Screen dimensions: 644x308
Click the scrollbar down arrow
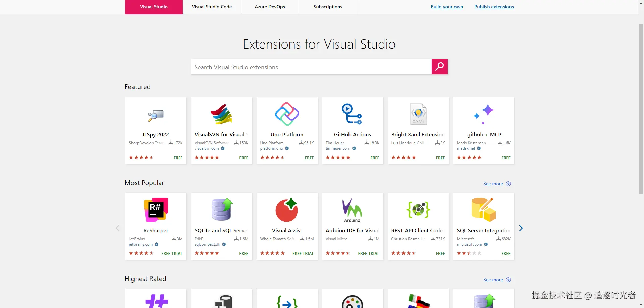[641, 305]
